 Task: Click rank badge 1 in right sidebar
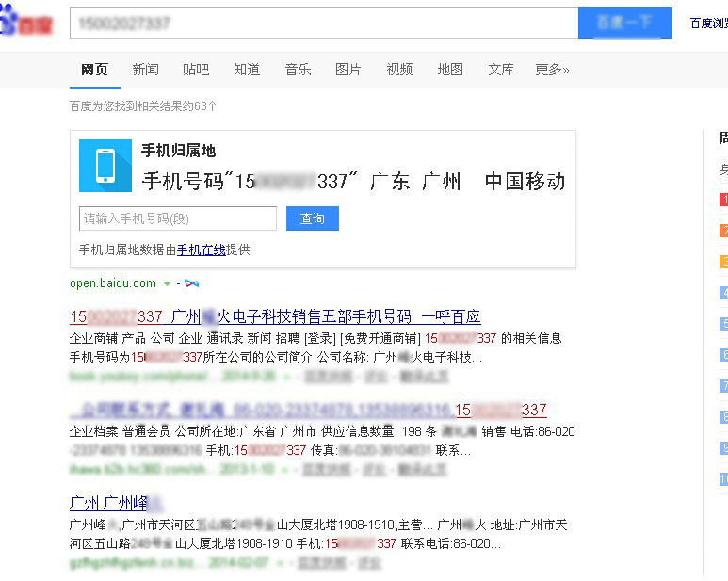[723, 200]
